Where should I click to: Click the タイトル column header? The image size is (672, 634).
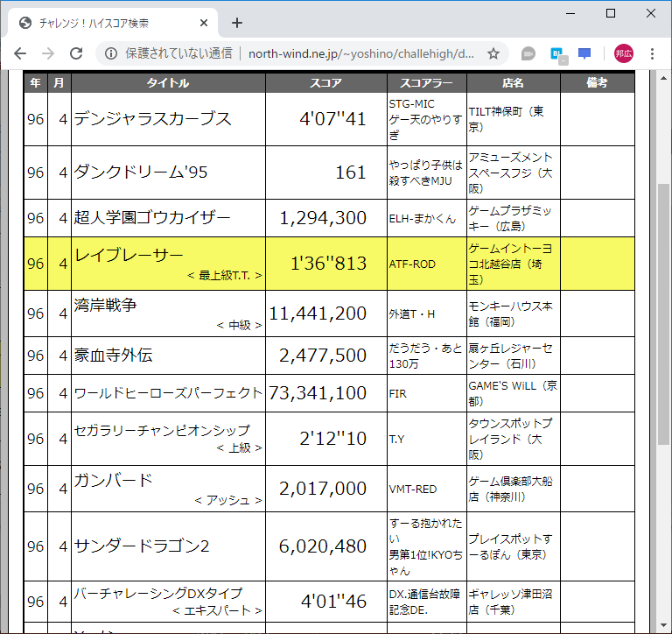pyautogui.click(x=168, y=83)
